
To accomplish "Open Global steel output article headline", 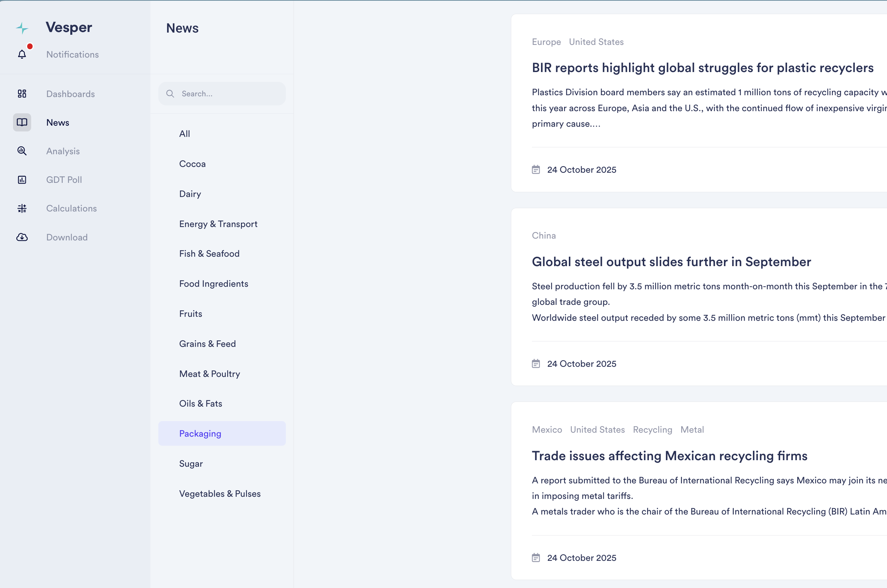I will coord(671,262).
